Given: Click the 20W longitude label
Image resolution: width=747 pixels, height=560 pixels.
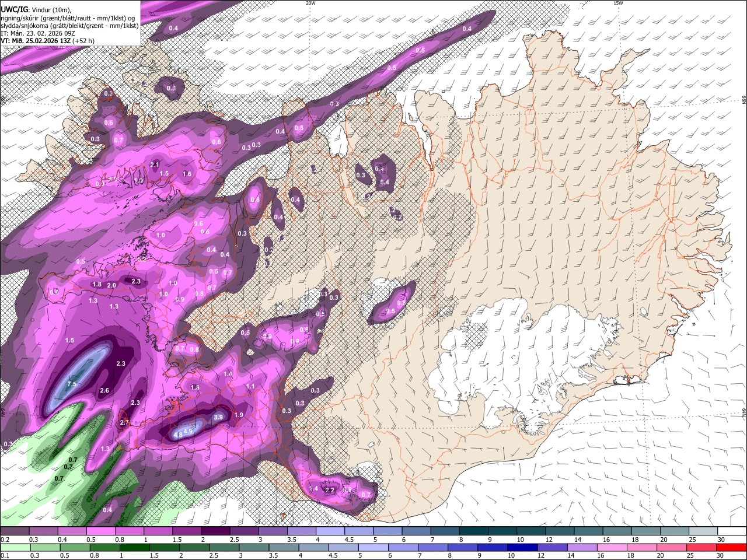Looking at the screenshot, I should pos(310,3).
